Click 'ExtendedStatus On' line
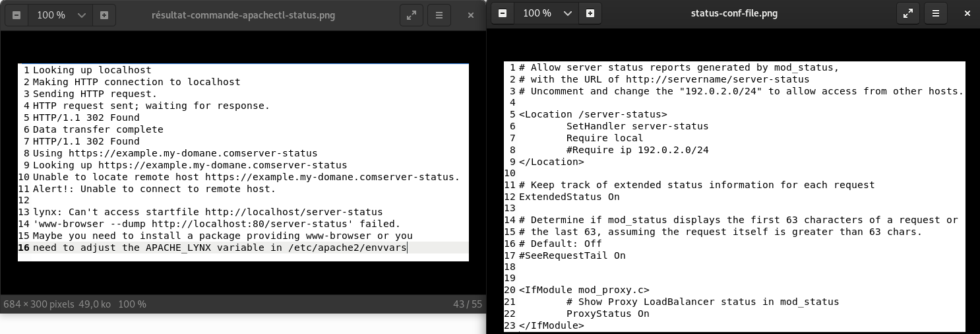980x334 pixels. coord(569,197)
